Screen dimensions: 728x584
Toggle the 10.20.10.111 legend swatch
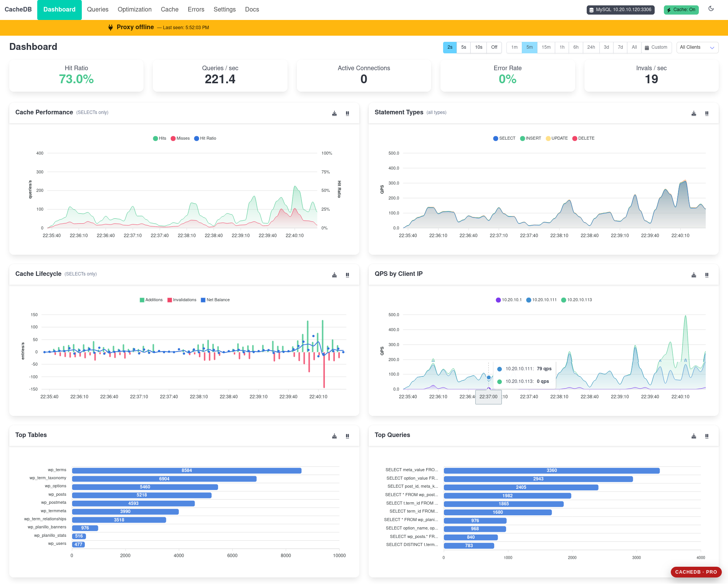click(529, 300)
